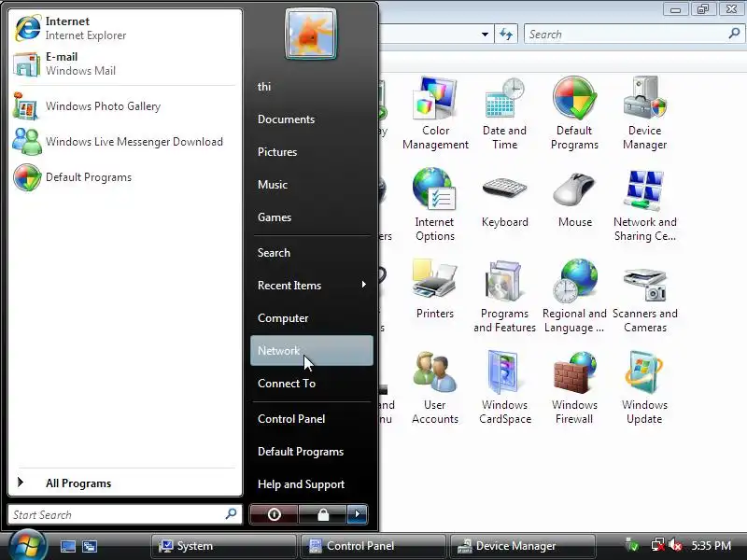Open the Mouse settings icon
The width and height of the screenshot is (747, 560).
tap(575, 202)
